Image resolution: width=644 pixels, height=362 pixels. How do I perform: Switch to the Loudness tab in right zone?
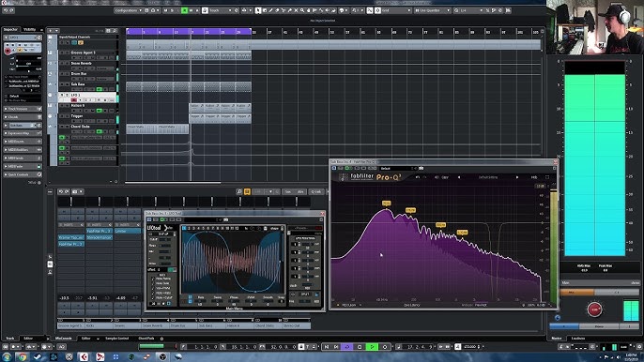coord(578,339)
